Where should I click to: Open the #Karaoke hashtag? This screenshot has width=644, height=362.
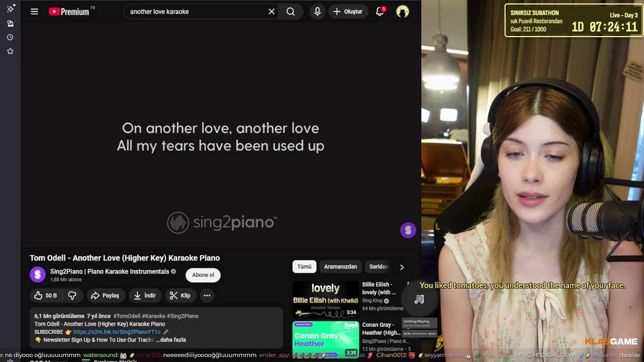click(x=153, y=316)
